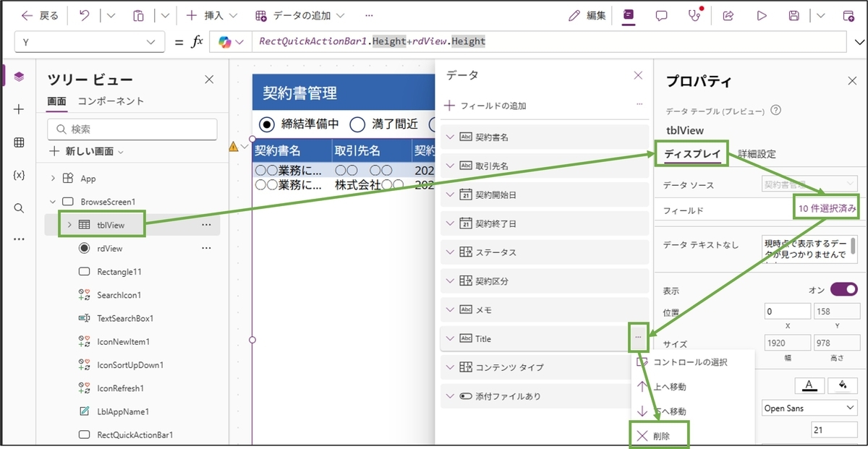Click the 編集 pencil edit button
Image resolution: width=868 pixels, height=449 pixels.
[x=587, y=15]
